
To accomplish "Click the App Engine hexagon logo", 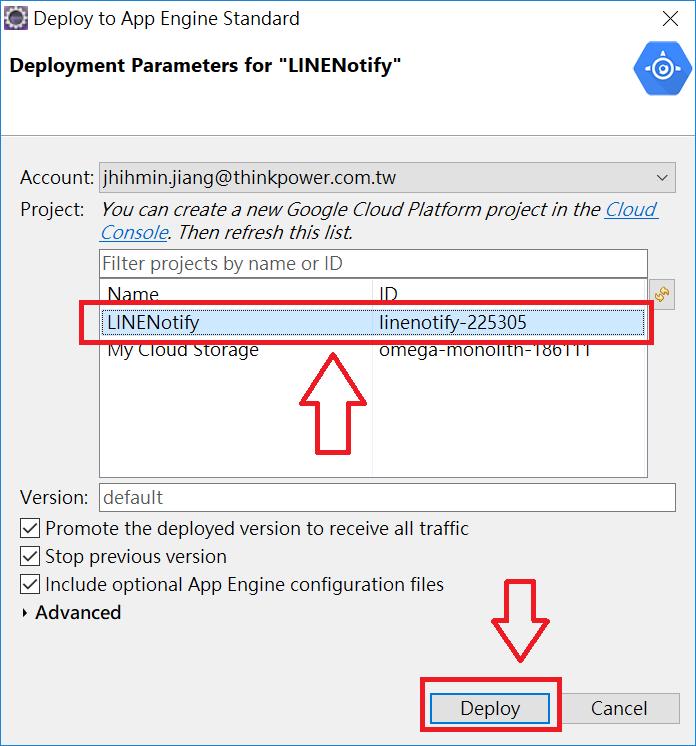I will click(662, 69).
